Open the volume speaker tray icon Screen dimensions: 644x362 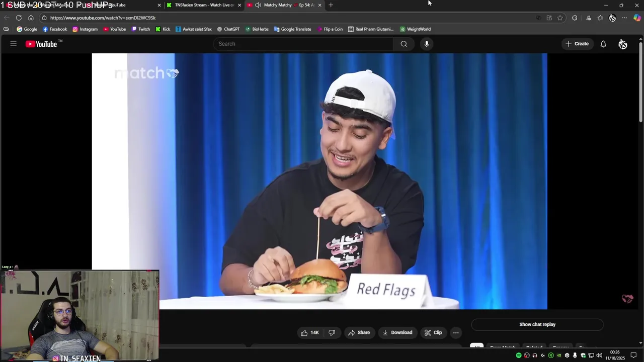[x=599, y=355]
